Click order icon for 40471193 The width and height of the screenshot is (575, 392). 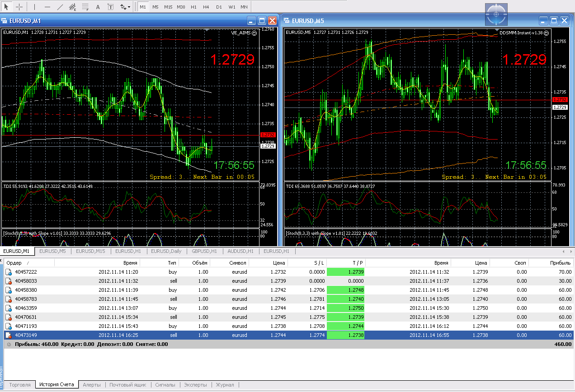pos(9,327)
